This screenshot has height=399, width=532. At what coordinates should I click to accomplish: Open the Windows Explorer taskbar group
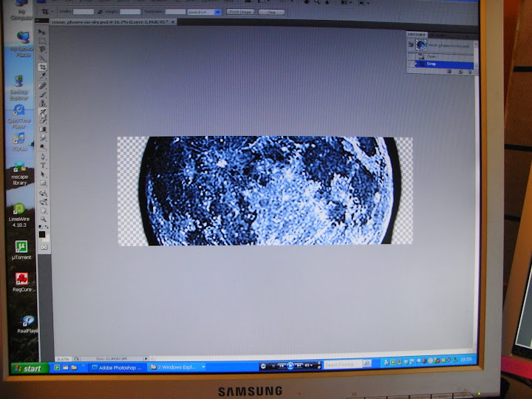178,367
